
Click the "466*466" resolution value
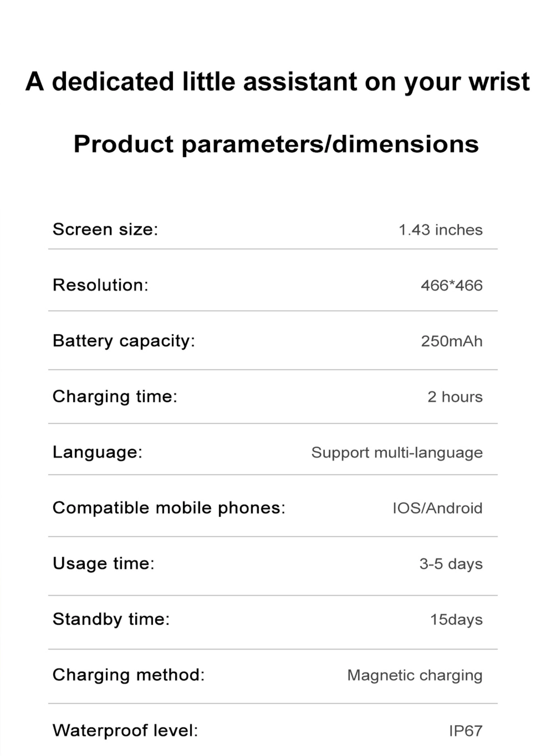pos(451,285)
